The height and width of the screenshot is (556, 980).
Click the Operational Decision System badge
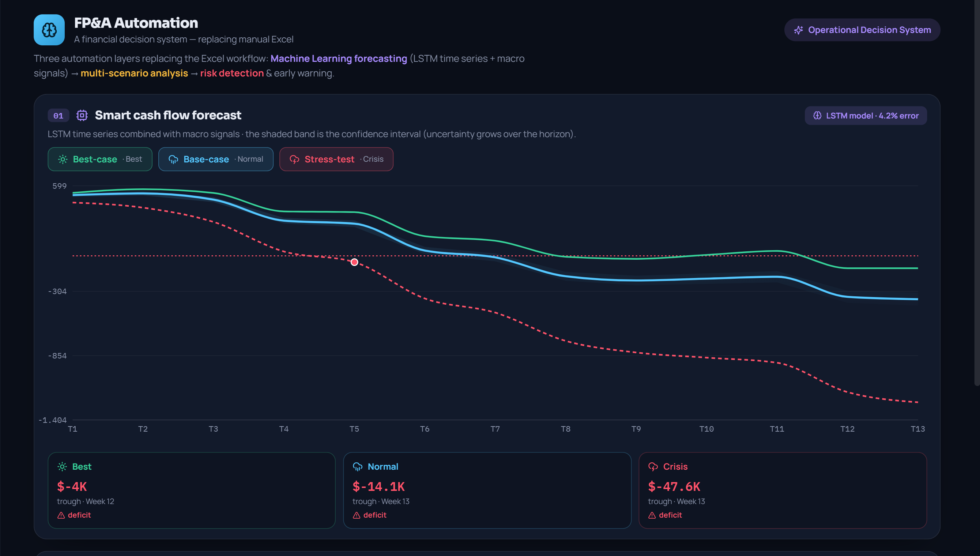coord(862,30)
